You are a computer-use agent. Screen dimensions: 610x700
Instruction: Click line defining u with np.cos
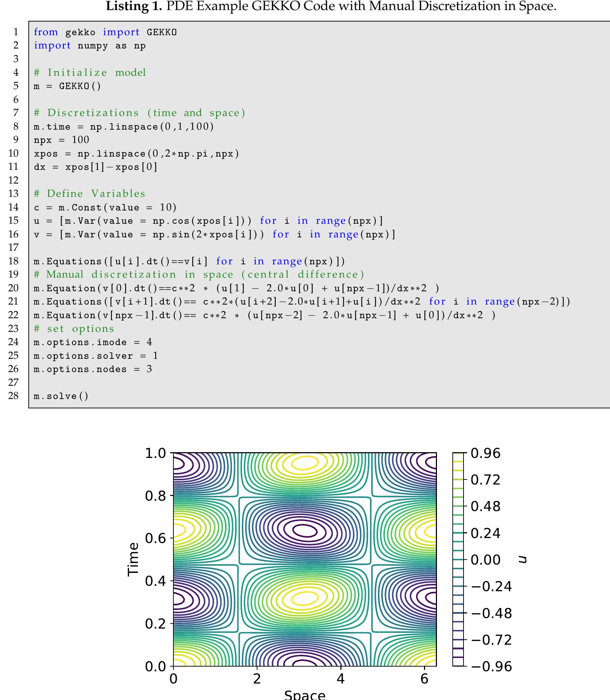[x=209, y=221]
